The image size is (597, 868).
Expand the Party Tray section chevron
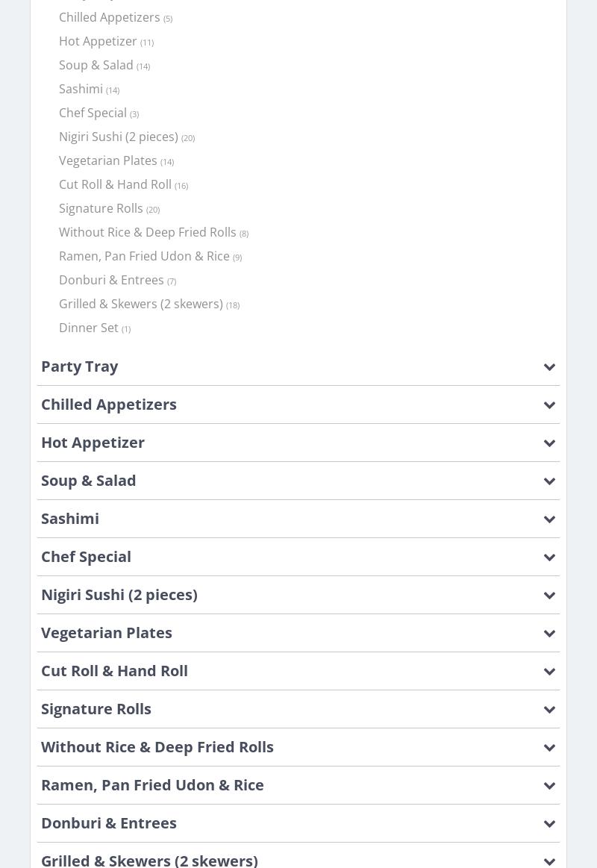coord(549,367)
